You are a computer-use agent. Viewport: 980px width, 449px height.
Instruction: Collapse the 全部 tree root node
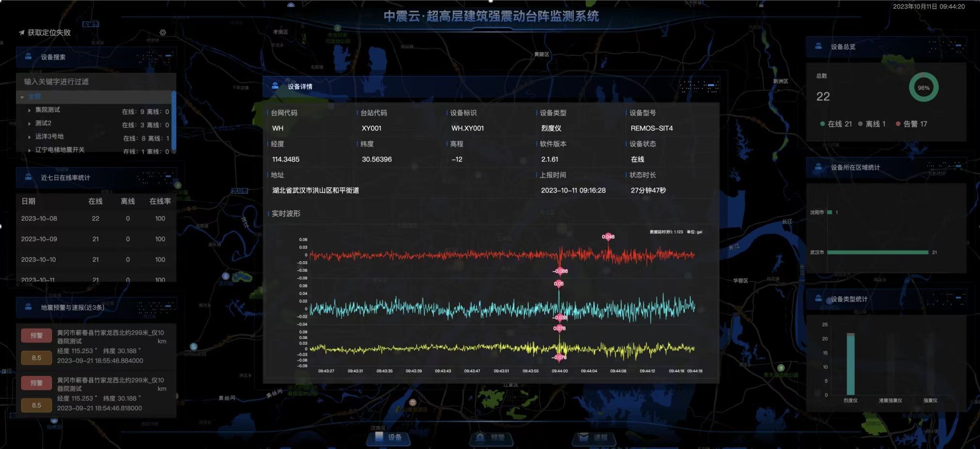coord(22,97)
